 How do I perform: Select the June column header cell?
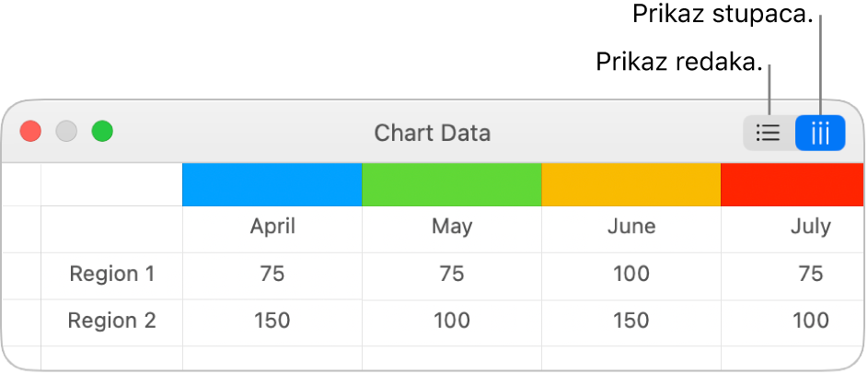[x=631, y=227]
